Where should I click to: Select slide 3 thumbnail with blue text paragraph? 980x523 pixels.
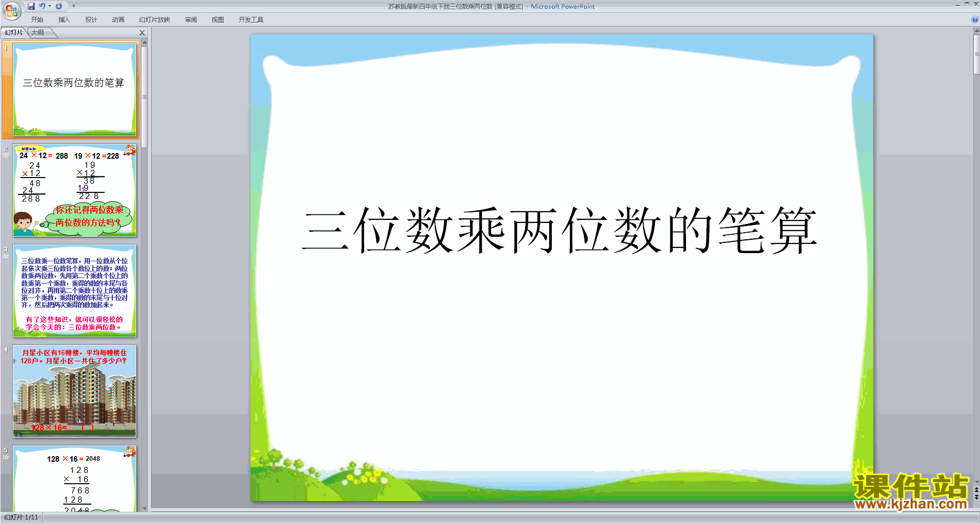(x=75, y=291)
